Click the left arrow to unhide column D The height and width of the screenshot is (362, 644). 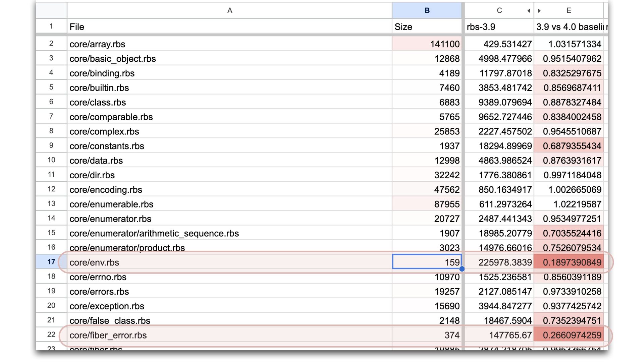tap(529, 11)
